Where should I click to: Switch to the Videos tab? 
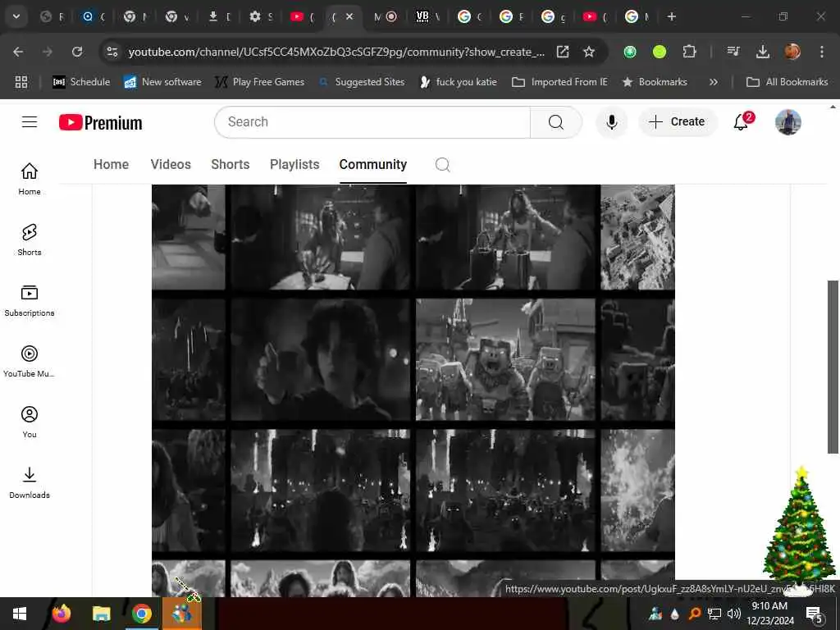coord(171,164)
